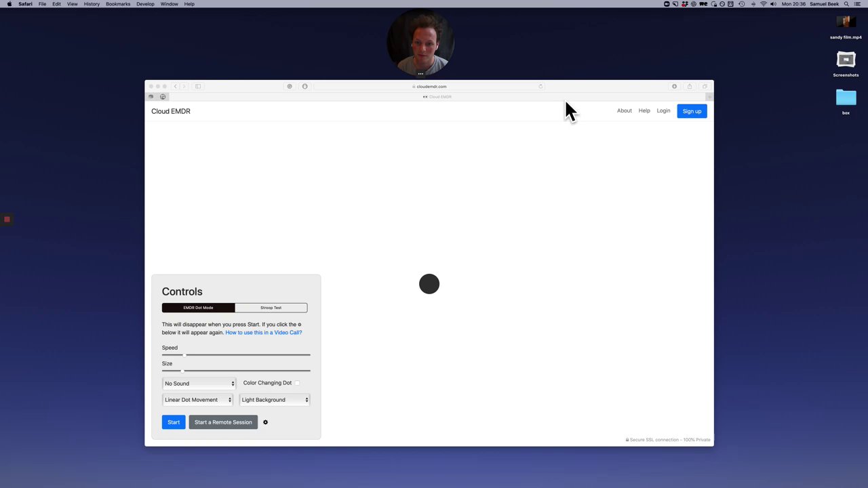Open Notification Center

(857, 4)
